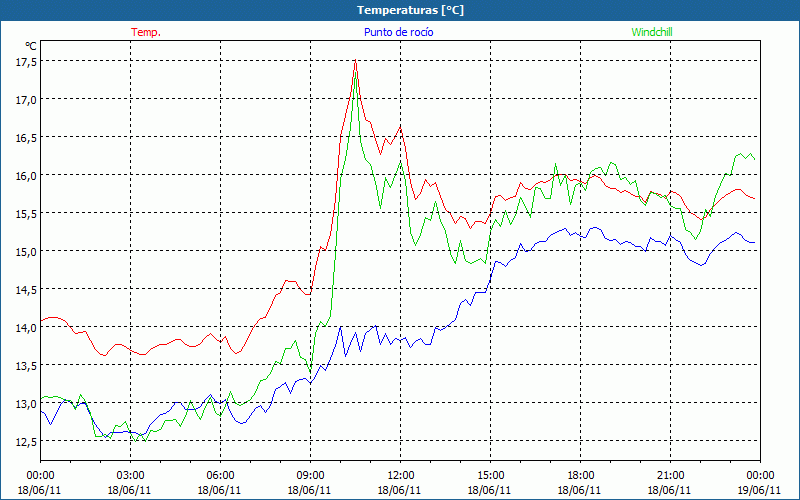Viewport: 800px width, 500px height.
Task: Click the green Windchill legend label
Action: pyautogui.click(x=652, y=32)
